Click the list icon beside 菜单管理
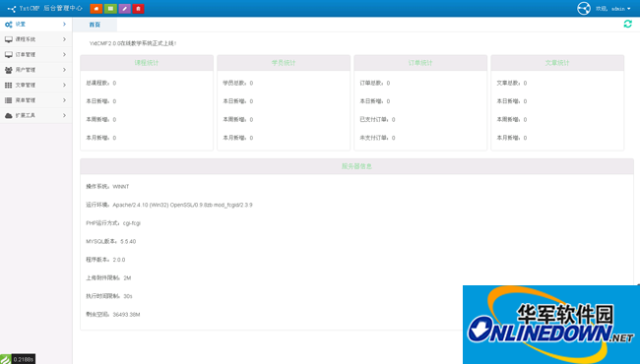640x364 pixels. pos(8,100)
